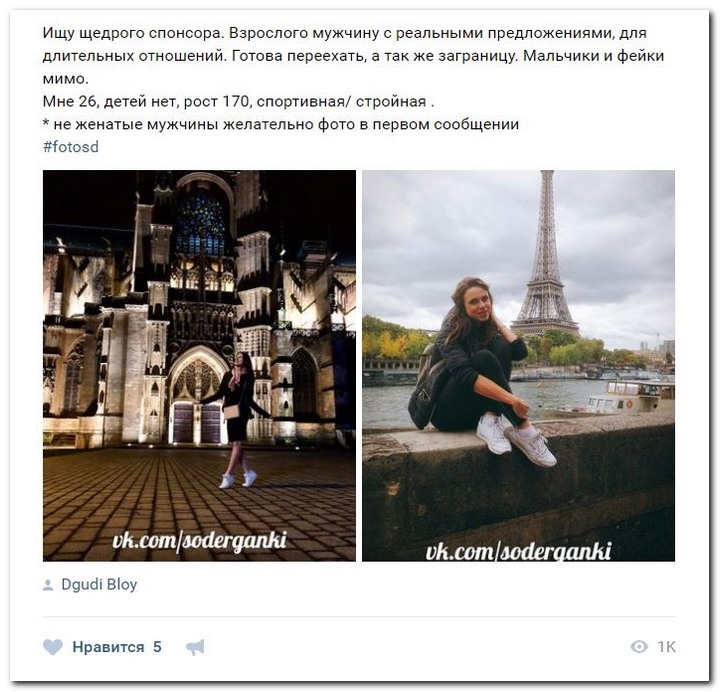Click the woman walking before the cathedral

pyautogui.click(x=236, y=419)
